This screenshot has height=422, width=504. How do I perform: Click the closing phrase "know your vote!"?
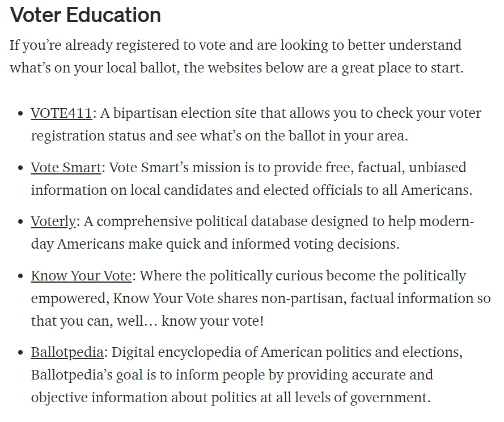(x=213, y=321)
